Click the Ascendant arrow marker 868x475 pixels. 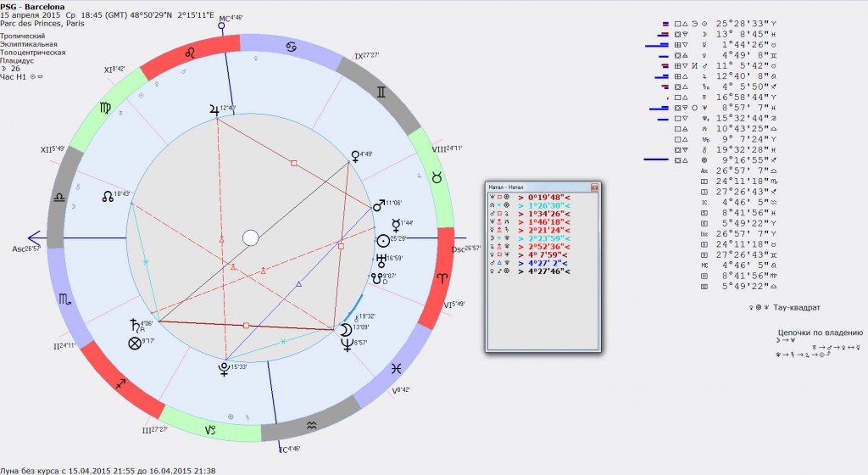(34, 238)
